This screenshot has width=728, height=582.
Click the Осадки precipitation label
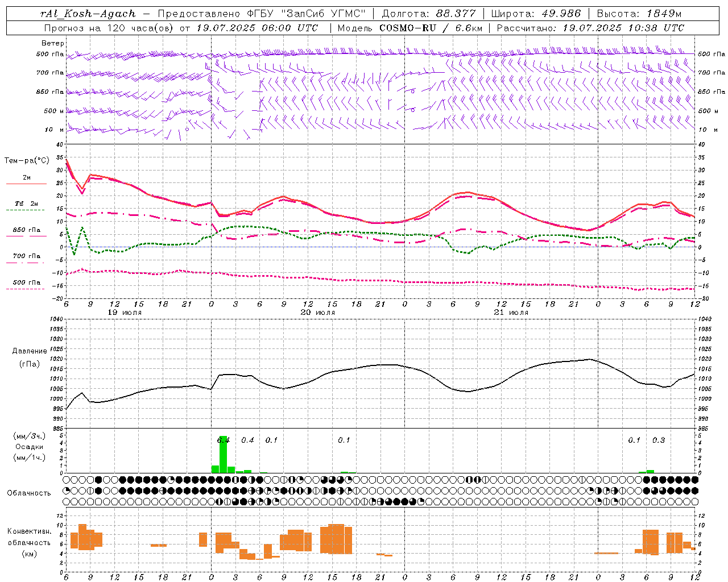point(30,447)
